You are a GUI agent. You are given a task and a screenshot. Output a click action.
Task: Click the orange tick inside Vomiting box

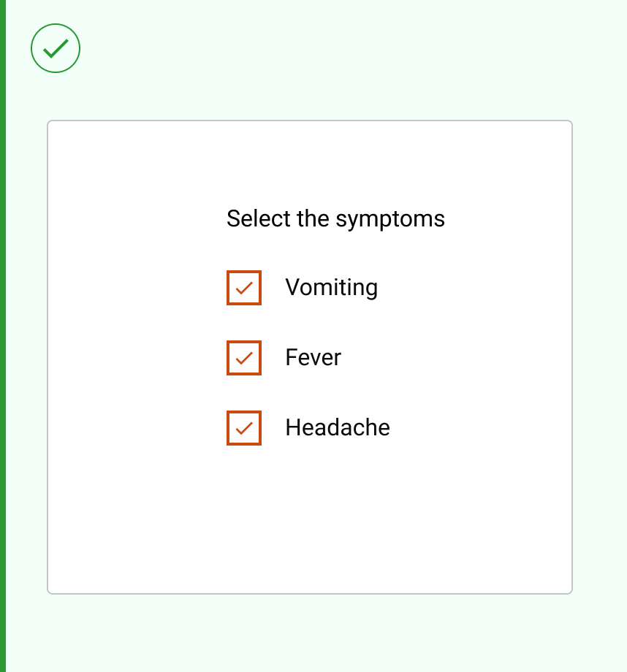[244, 288]
